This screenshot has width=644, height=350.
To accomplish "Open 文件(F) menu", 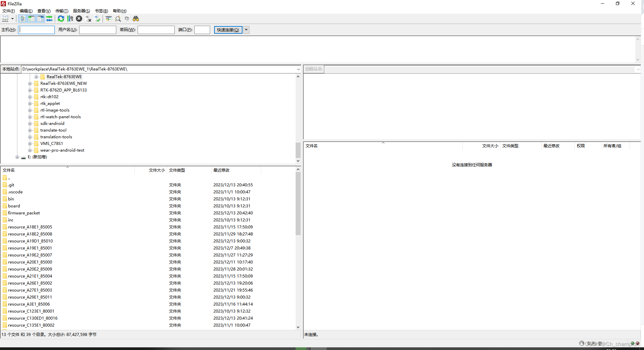I will click(8, 11).
